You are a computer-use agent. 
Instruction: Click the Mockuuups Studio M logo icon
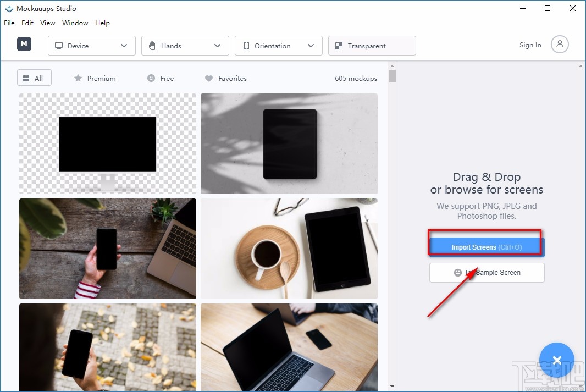point(24,43)
